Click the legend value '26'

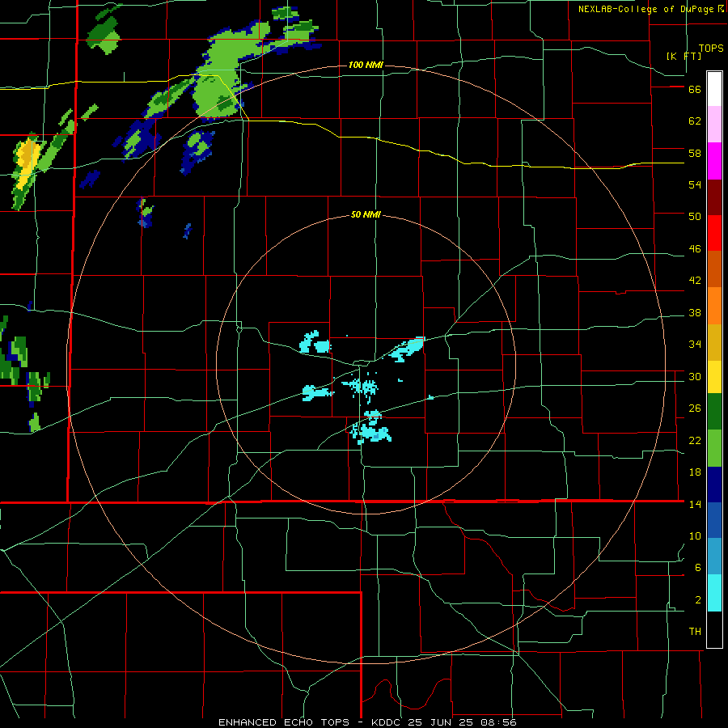(x=695, y=408)
